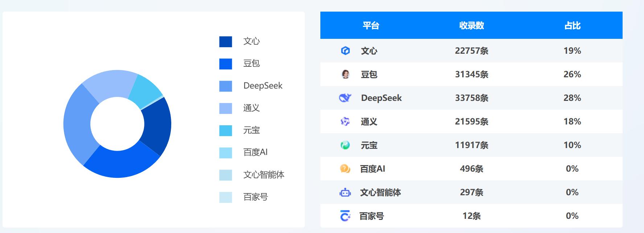Toggle 文心 legend color swatch
The height and width of the screenshot is (233, 644).
[x=226, y=42]
